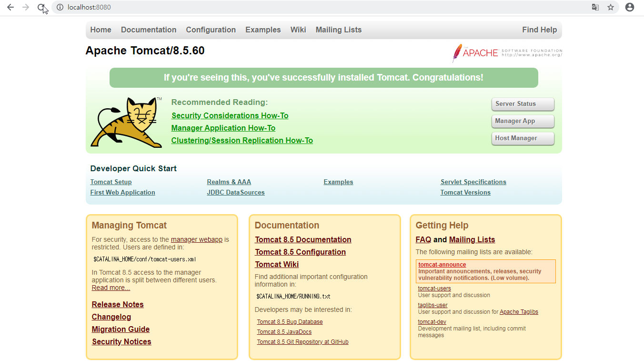The height and width of the screenshot is (361, 644).
Task: Click the Apache Tomcat/8.5.60 heading
Action: (145, 51)
